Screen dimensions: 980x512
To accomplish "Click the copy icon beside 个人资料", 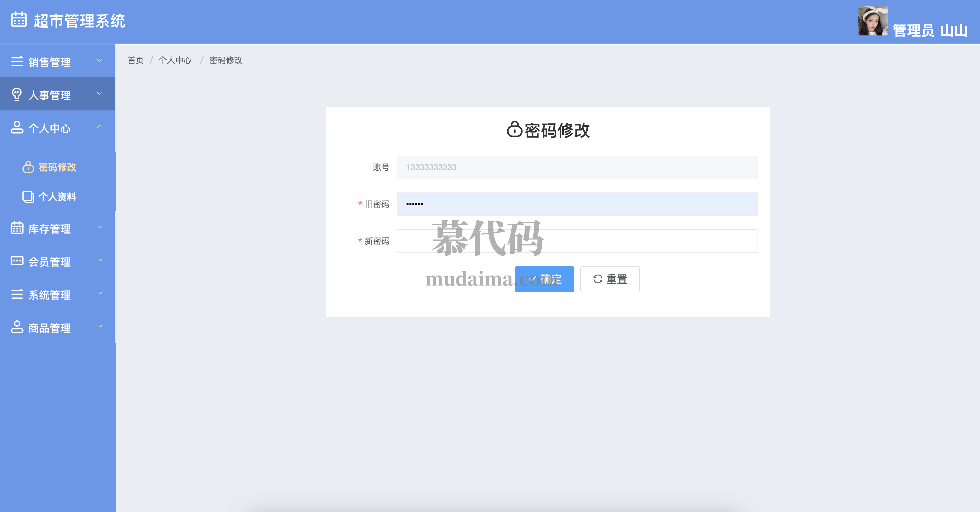I will 28,197.
